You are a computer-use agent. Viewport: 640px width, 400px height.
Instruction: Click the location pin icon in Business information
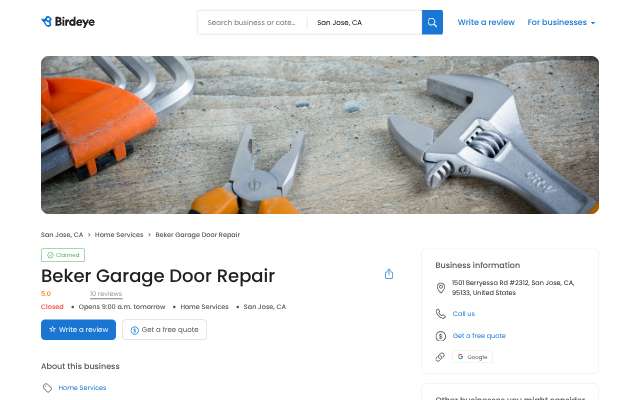pos(440,288)
